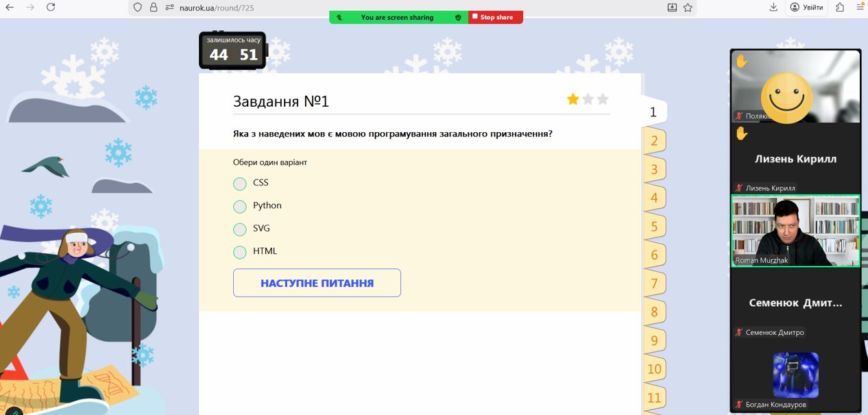Image resolution: width=868 pixels, height=415 pixels.
Task: Click the browser back arrow
Action: [10, 8]
